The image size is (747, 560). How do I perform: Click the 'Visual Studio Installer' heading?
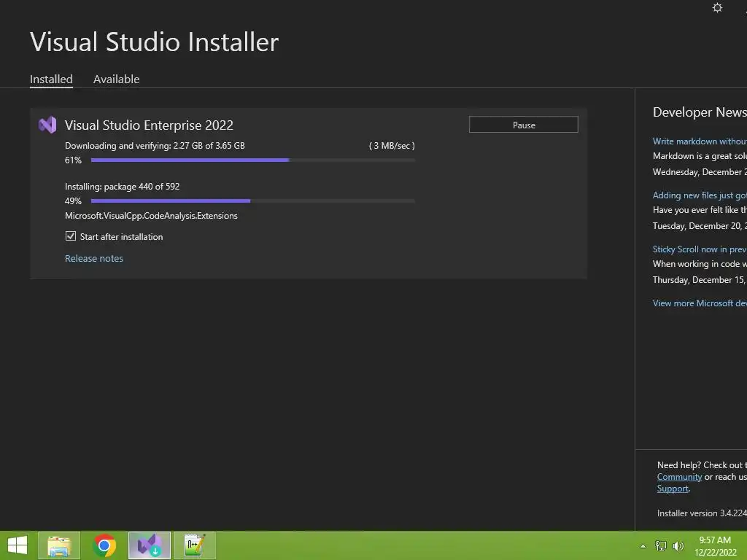(x=155, y=42)
